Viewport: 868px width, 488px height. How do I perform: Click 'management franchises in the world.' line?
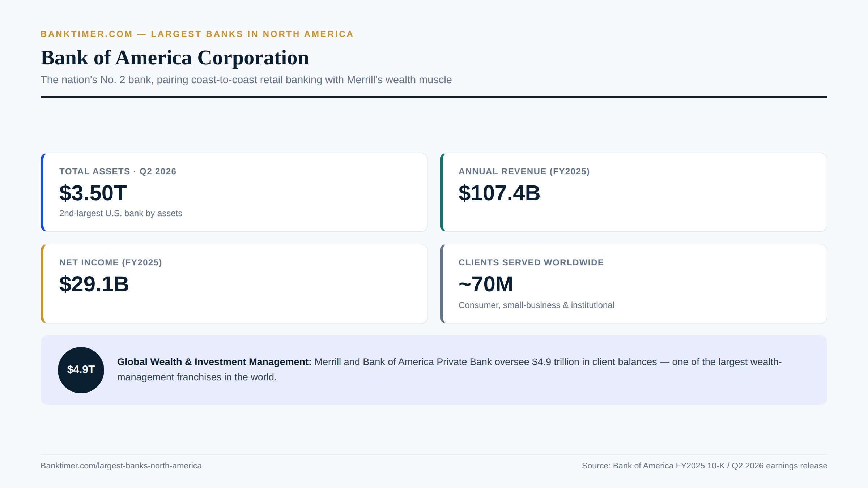197,377
